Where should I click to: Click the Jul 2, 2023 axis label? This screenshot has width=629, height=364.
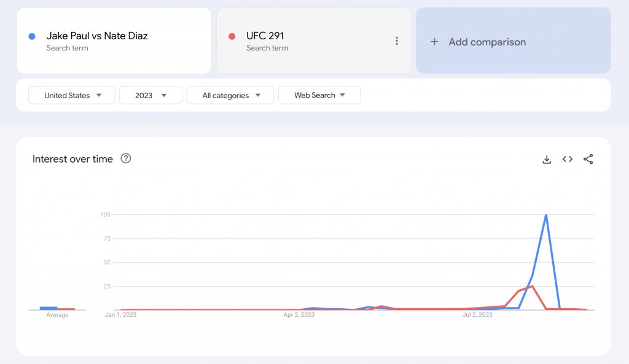(x=477, y=315)
